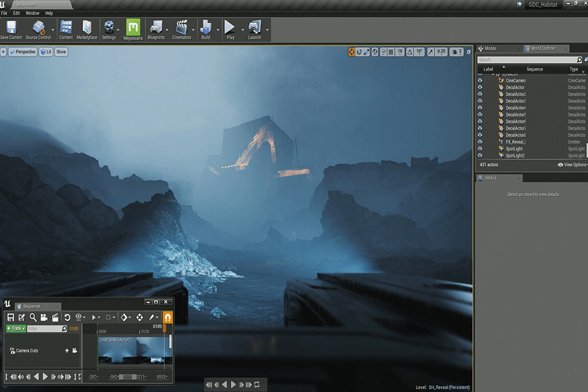Open the Perspective viewport dropdown

tap(22, 51)
